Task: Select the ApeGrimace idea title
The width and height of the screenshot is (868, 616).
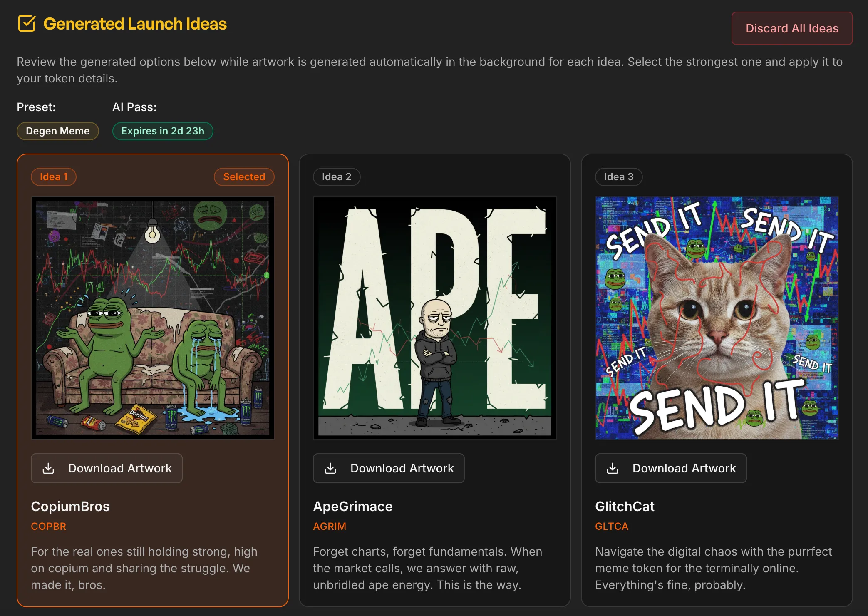Action: [352, 507]
